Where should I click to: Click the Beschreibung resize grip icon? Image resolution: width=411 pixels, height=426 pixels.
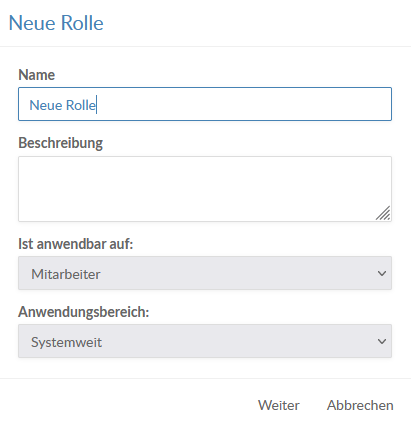point(383,213)
